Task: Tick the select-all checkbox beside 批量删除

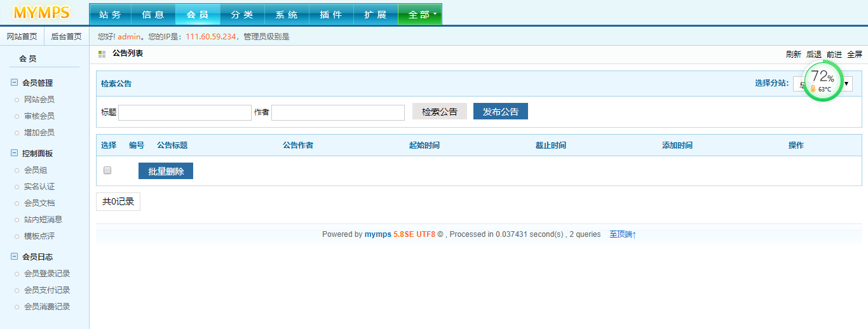Action: (107, 170)
